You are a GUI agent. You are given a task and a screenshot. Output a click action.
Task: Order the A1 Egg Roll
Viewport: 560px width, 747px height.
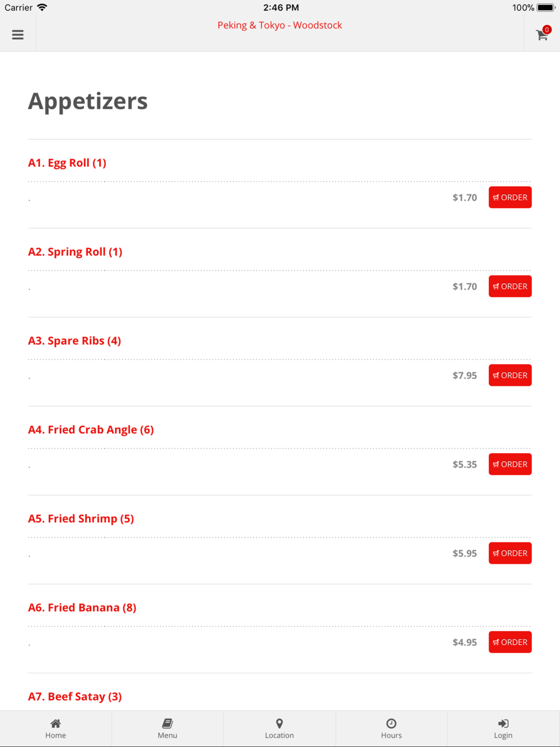coord(510,197)
